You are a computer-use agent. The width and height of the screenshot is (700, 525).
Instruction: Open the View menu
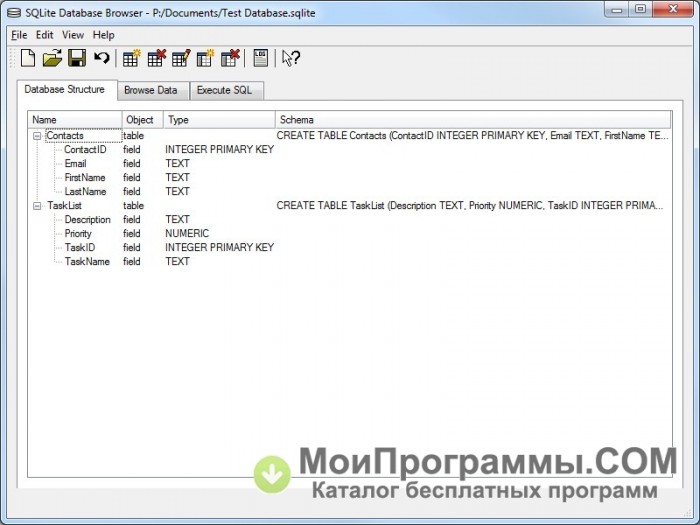pyautogui.click(x=73, y=35)
